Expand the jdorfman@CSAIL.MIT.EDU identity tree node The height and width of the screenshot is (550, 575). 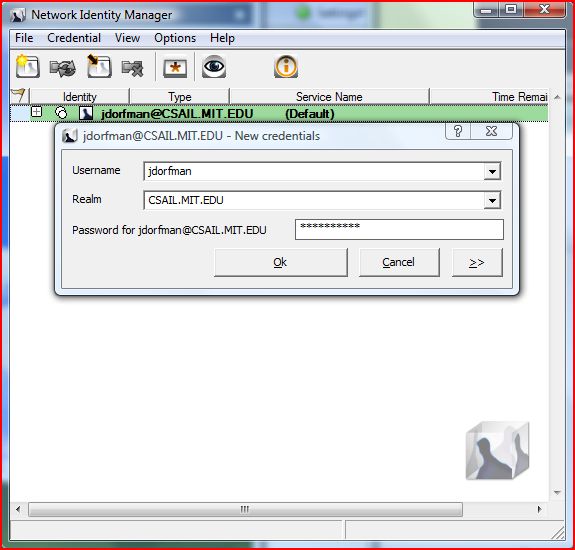pos(36,112)
